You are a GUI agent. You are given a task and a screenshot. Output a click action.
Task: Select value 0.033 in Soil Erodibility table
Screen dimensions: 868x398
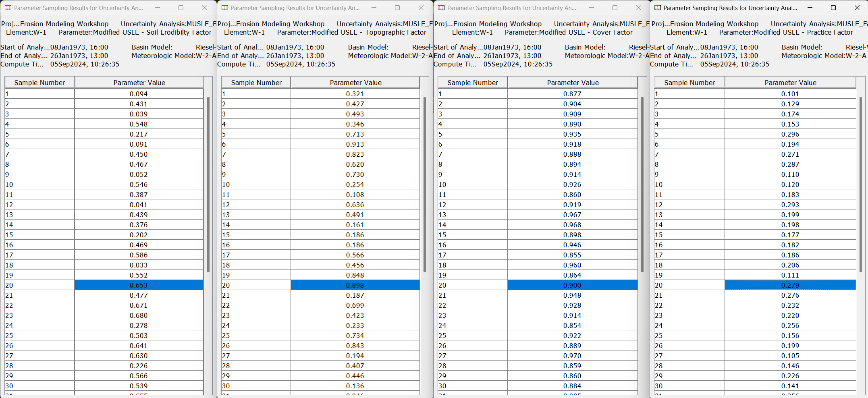click(x=139, y=265)
